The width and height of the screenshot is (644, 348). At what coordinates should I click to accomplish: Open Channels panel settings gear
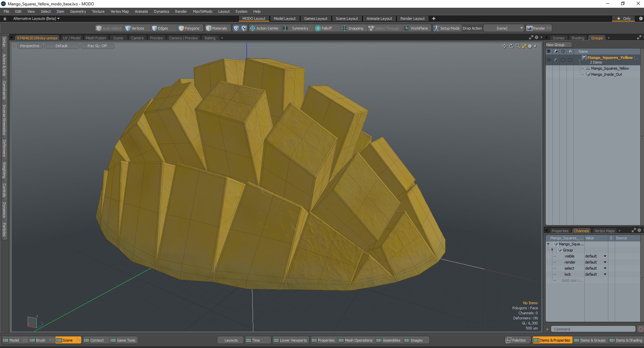tap(639, 230)
